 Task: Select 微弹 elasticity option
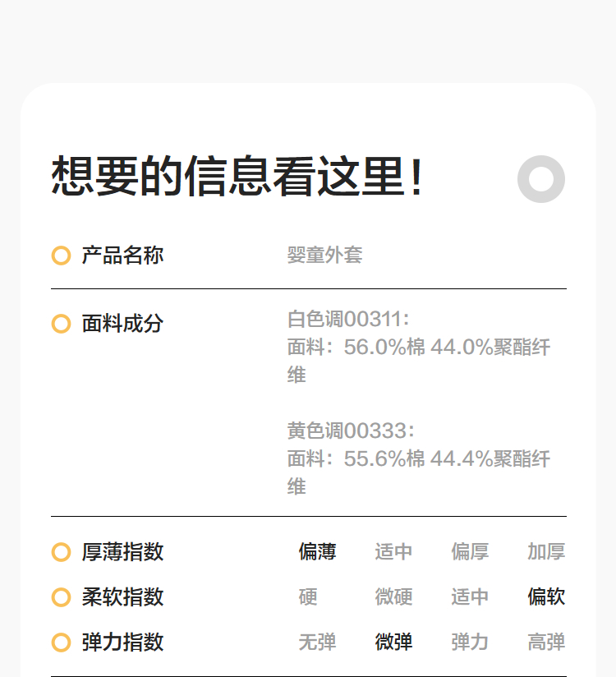tap(393, 642)
